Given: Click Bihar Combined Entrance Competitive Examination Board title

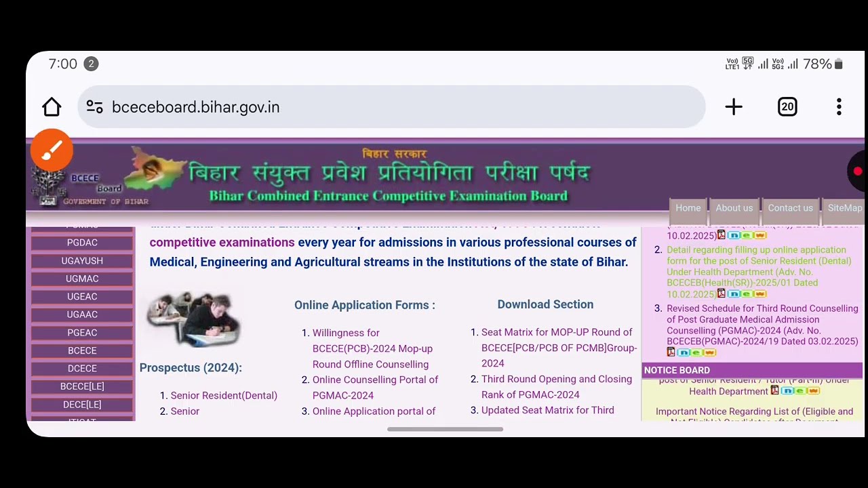Looking at the screenshot, I should click(x=388, y=196).
